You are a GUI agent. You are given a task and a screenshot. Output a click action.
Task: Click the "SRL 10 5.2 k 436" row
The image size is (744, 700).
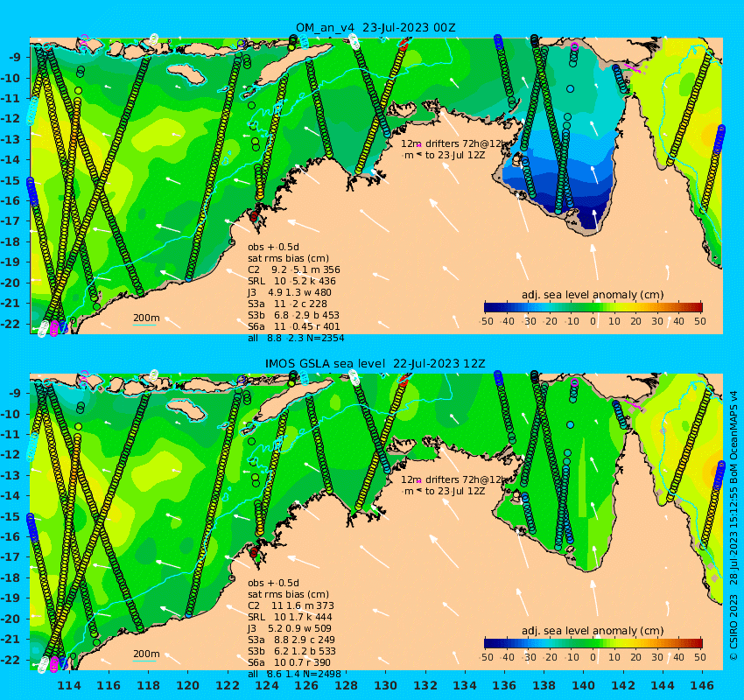coord(291,281)
